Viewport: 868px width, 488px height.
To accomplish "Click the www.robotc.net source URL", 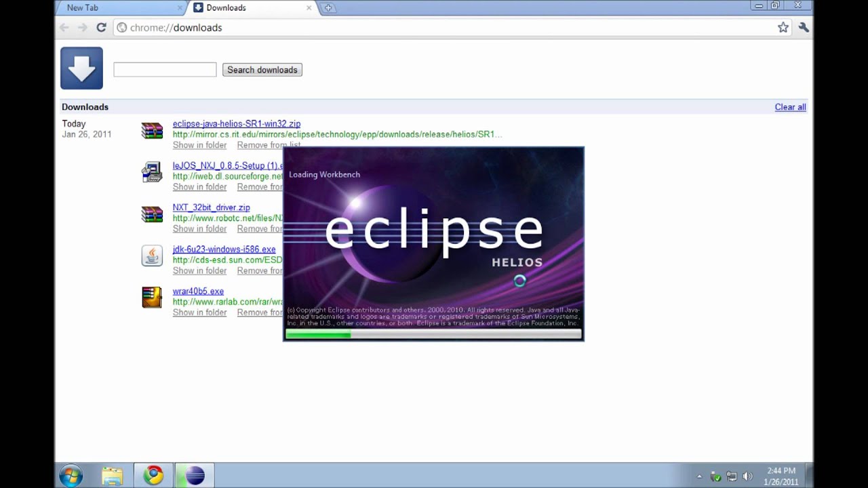I will (x=228, y=218).
